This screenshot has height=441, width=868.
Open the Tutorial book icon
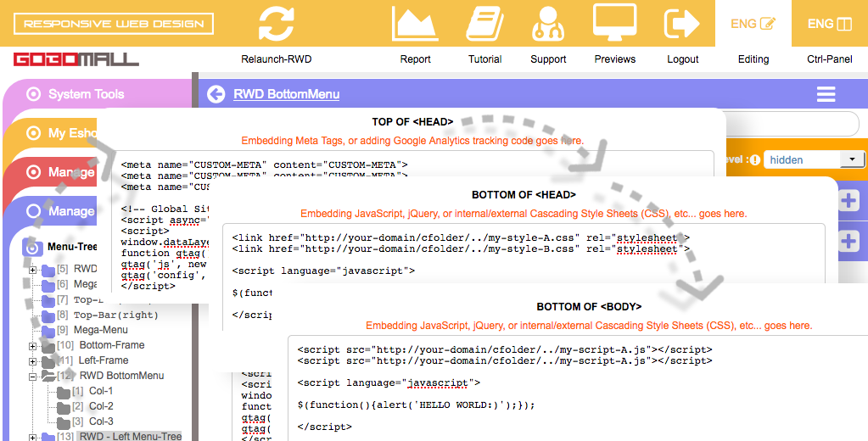click(x=485, y=23)
